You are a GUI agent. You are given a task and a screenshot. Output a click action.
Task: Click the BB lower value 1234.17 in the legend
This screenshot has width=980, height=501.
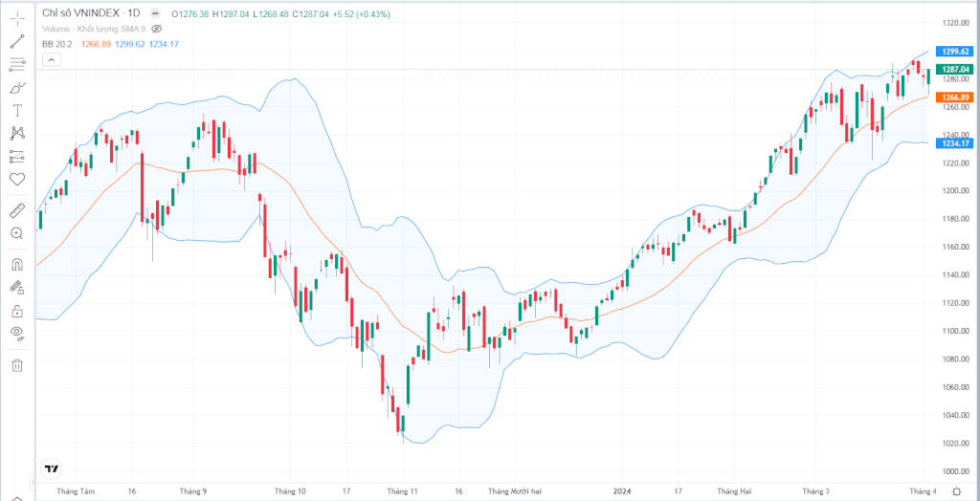[164, 44]
